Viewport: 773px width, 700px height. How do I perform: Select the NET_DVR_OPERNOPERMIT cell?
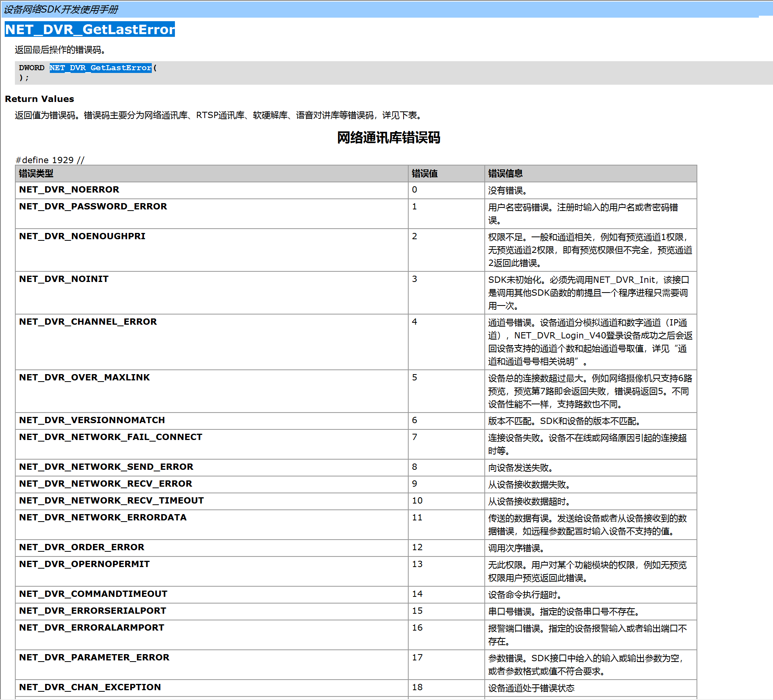pos(212,571)
